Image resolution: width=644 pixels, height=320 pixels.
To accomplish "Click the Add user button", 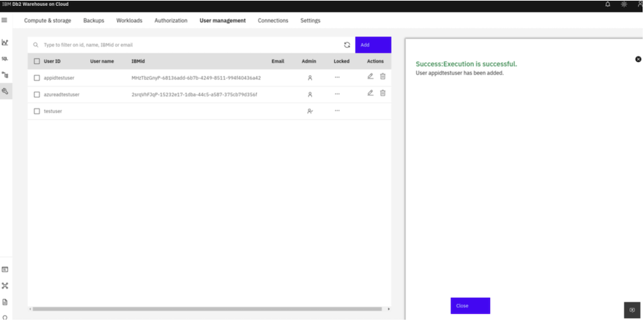I will point(374,45).
